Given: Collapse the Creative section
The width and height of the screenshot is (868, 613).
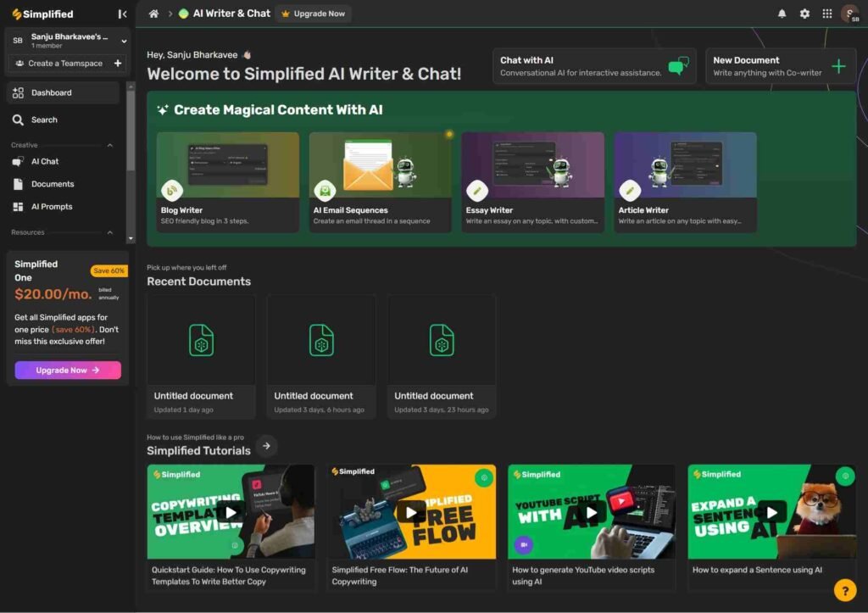Looking at the screenshot, I should point(109,145).
